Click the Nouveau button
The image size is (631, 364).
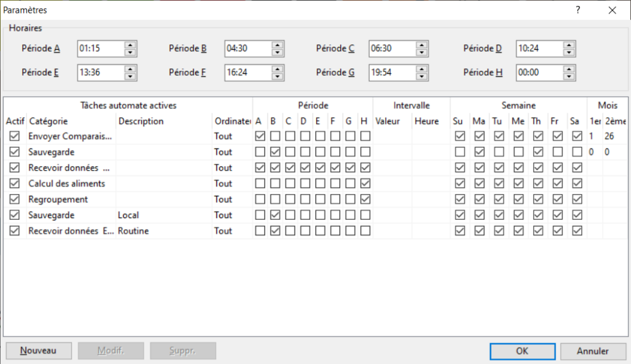[x=38, y=351]
